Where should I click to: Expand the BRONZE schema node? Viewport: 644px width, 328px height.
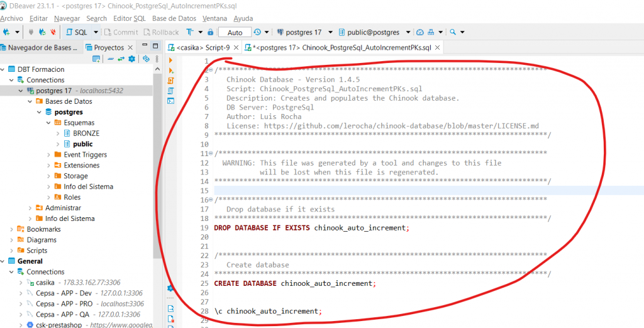[x=59, y=133]
